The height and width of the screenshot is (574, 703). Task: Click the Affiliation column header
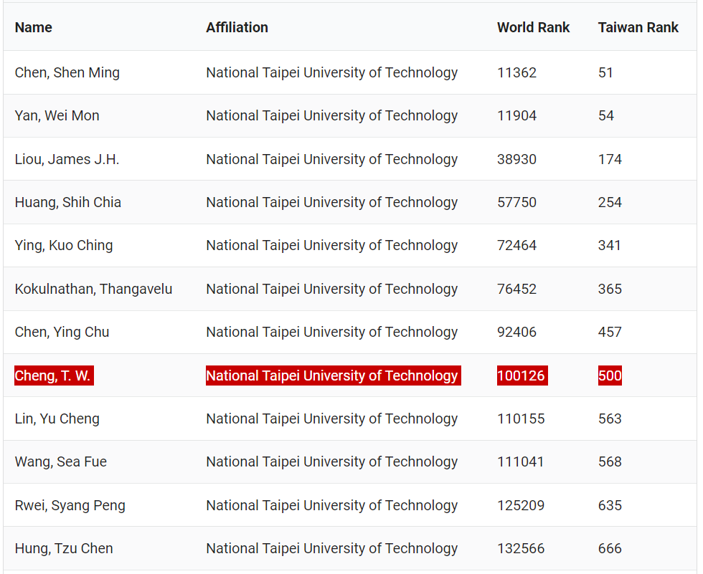point(237,27)
